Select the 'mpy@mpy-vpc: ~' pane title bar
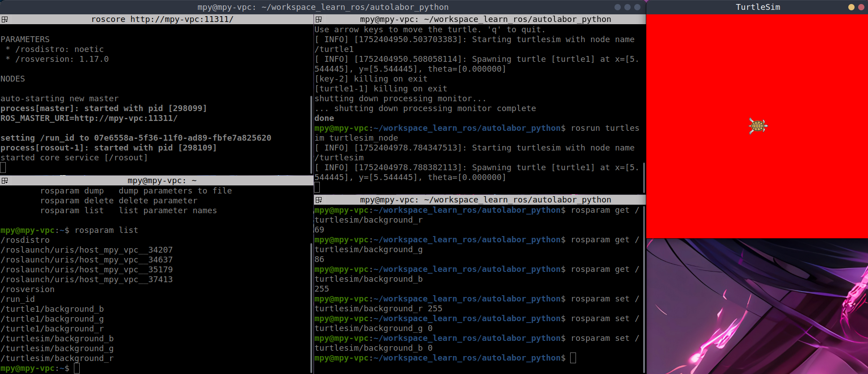 click(162, 181)
